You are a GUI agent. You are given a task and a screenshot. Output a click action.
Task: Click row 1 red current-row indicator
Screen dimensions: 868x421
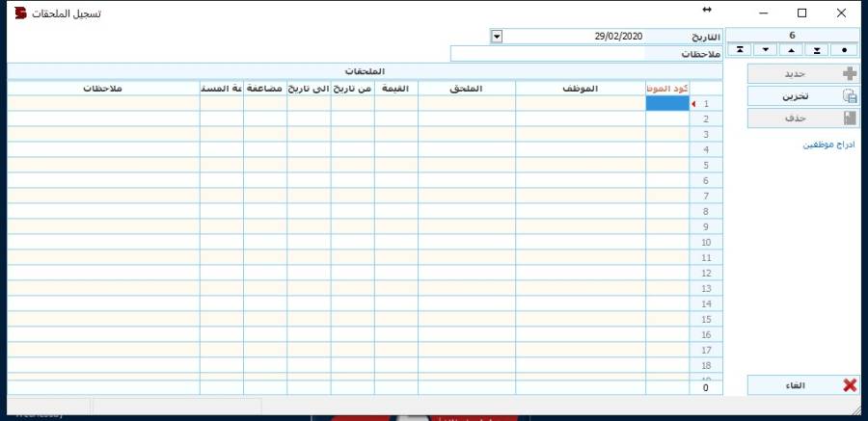694,103
